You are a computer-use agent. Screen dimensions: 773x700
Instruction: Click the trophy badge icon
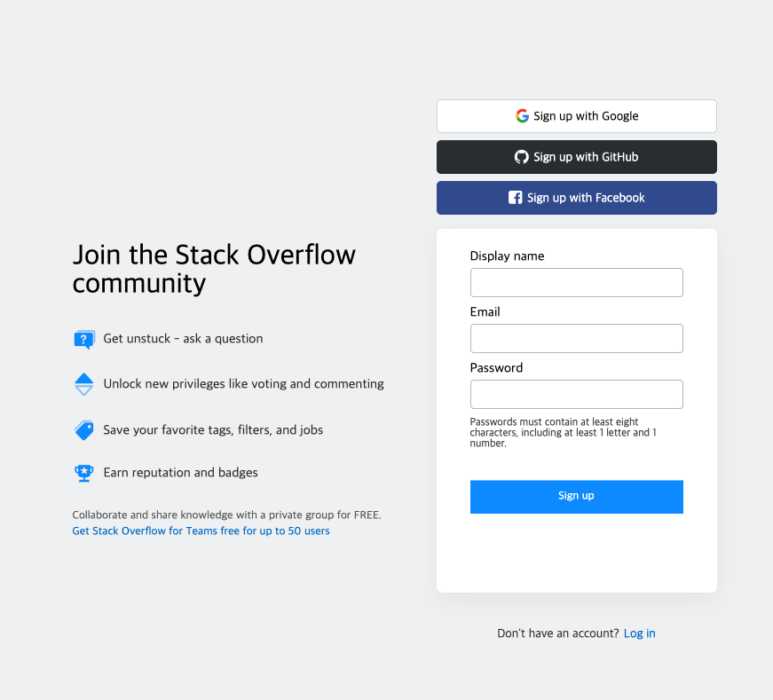point(83,473)
